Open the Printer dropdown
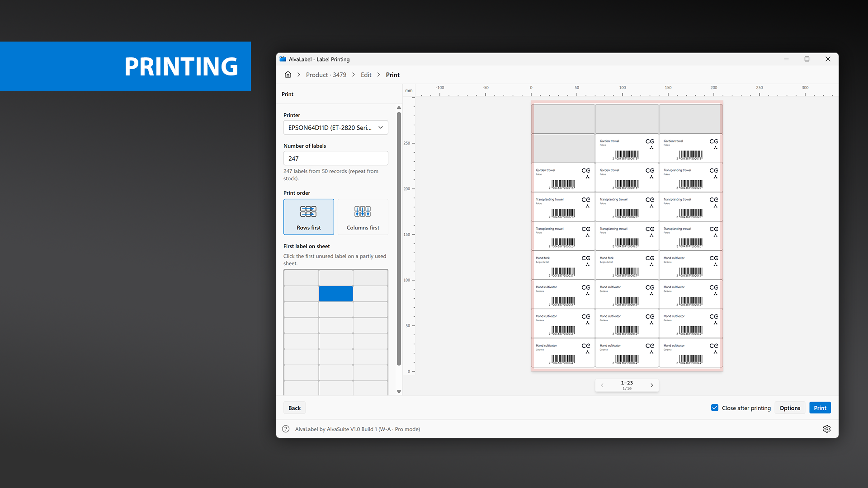 pos(336,127)
